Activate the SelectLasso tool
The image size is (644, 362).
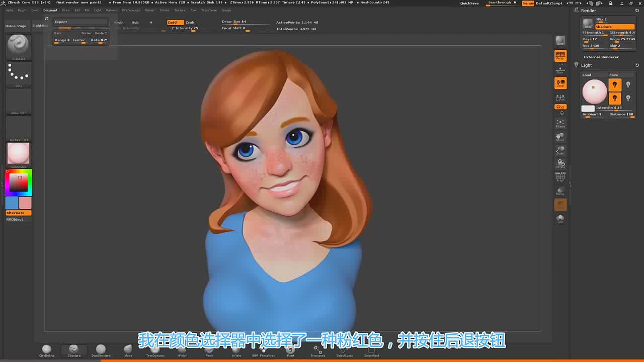(x=345, y=349)
